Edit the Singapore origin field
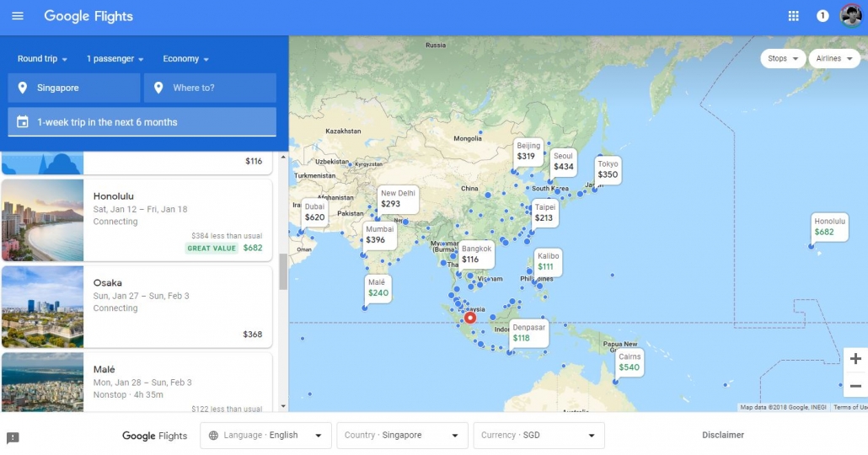The height and width of the screenshot is (455, 868). pos(74,88)
